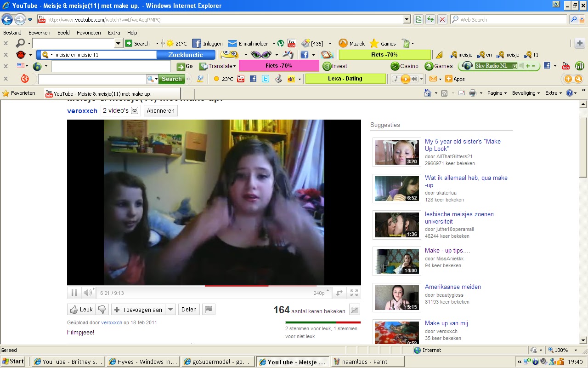Mute the video with the speaker icon
This screenshot has width=588, height=368.
tap(87, 293)
